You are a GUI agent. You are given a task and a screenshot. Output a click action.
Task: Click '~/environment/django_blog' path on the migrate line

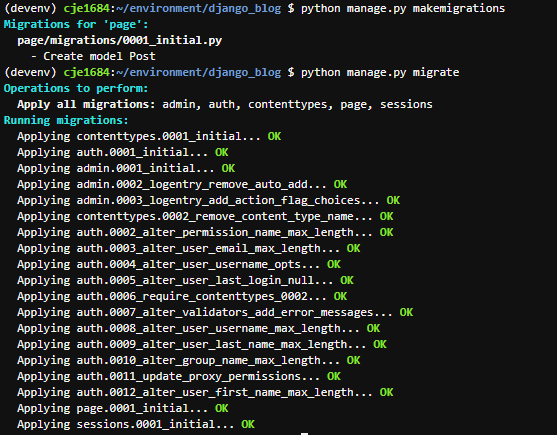[x=198, y=72]
